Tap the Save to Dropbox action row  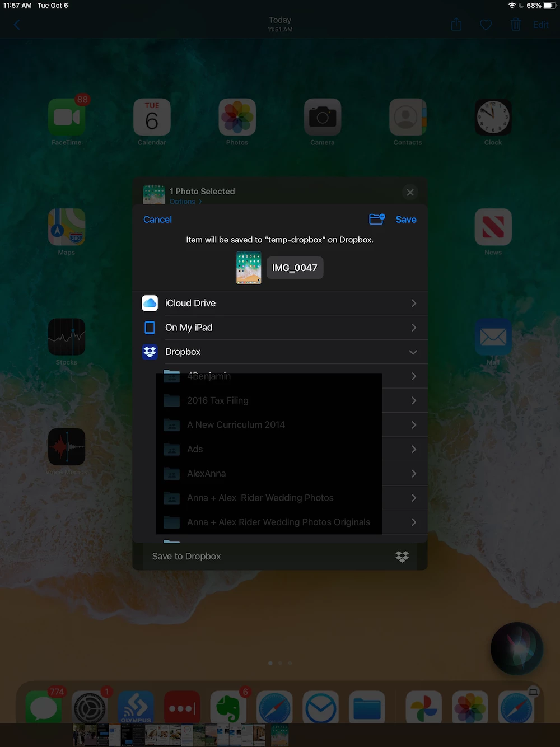280,557
